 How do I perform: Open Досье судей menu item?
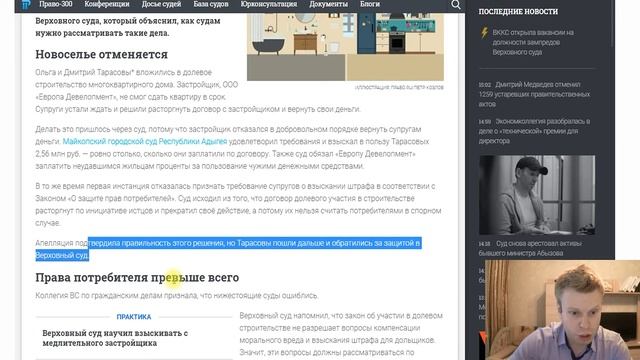click(161, 4)
